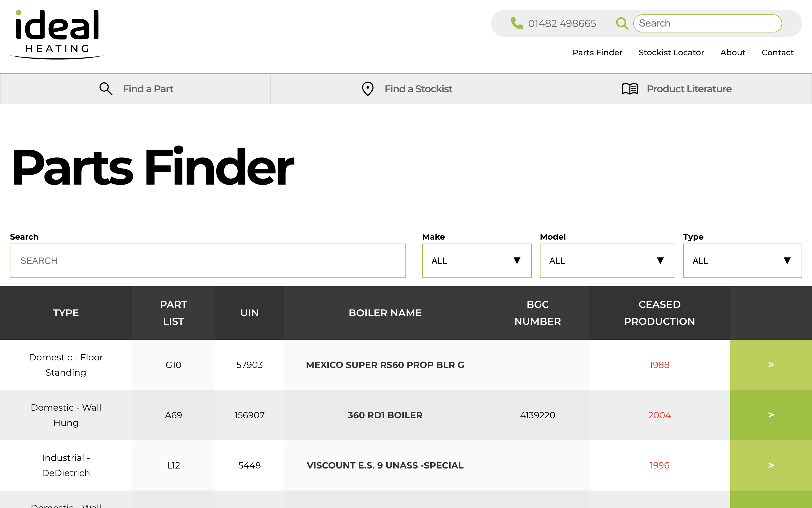
Task: Click the green search magnifier icon
Action: 622,23
